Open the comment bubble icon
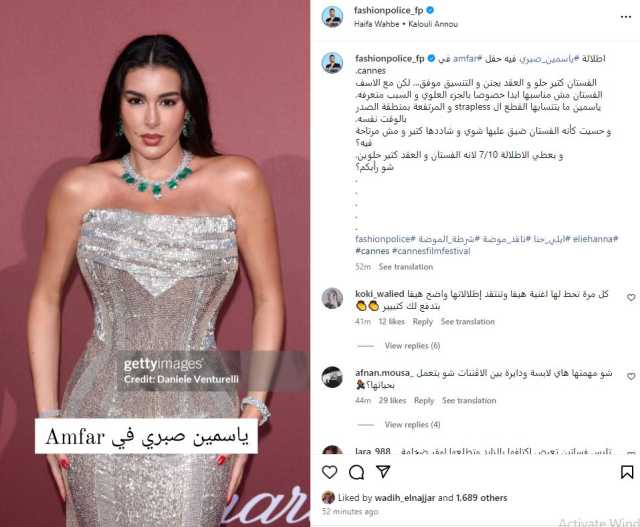The width and height of the screenshot is (640, 527). point(356,472)
